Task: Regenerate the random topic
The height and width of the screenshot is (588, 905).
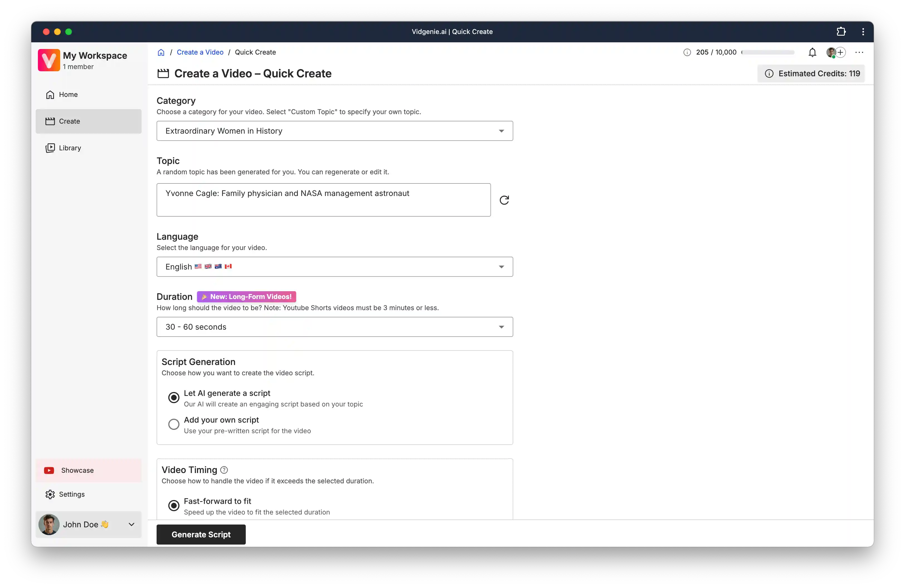Action: coord(504,200)
